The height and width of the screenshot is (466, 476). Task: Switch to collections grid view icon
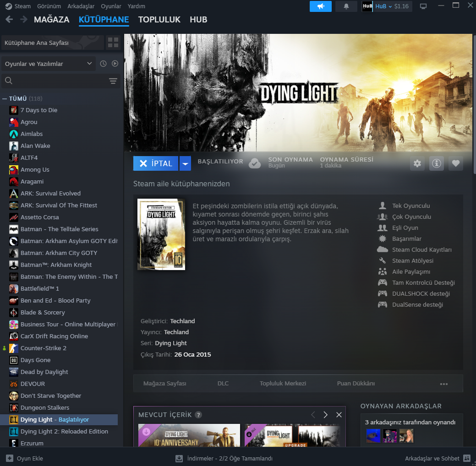113,43
